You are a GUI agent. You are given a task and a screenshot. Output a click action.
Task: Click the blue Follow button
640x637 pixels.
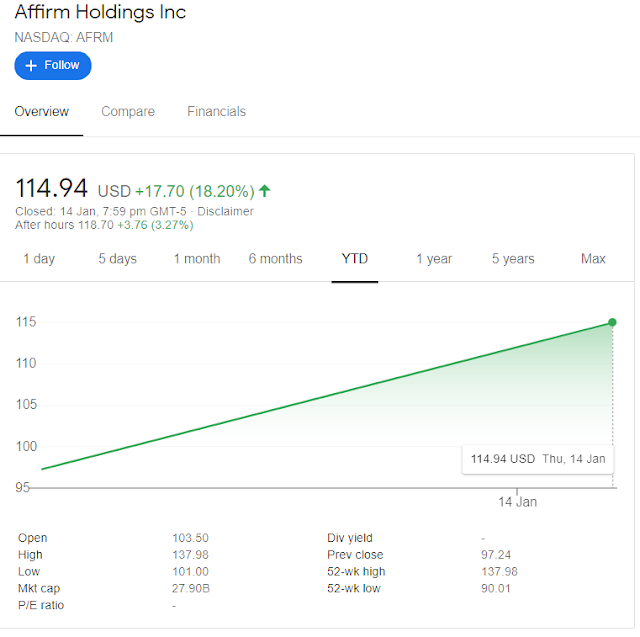coord(53,65)
